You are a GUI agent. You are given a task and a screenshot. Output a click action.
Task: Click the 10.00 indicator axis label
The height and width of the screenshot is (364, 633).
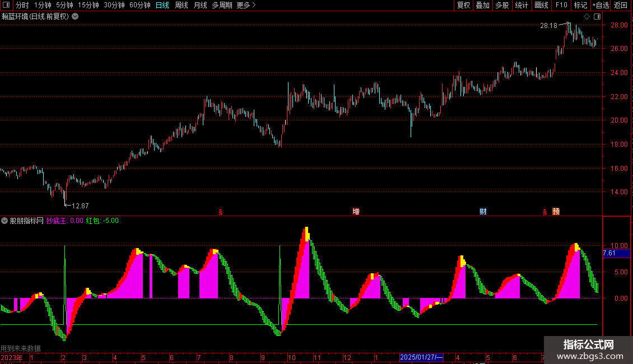pos(619,246)
